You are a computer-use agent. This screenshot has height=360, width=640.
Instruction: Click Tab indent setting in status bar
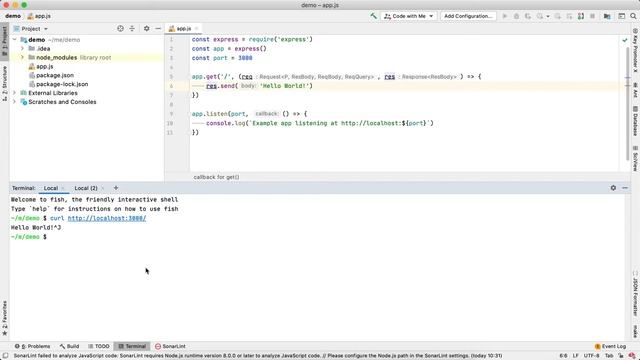pyautogui.click(x=609, y=356)
